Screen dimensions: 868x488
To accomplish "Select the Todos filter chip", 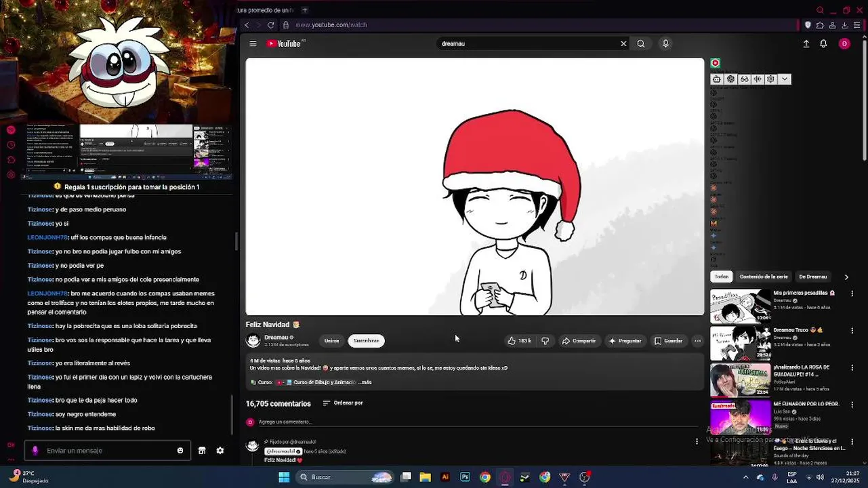I will click(722, 277).
